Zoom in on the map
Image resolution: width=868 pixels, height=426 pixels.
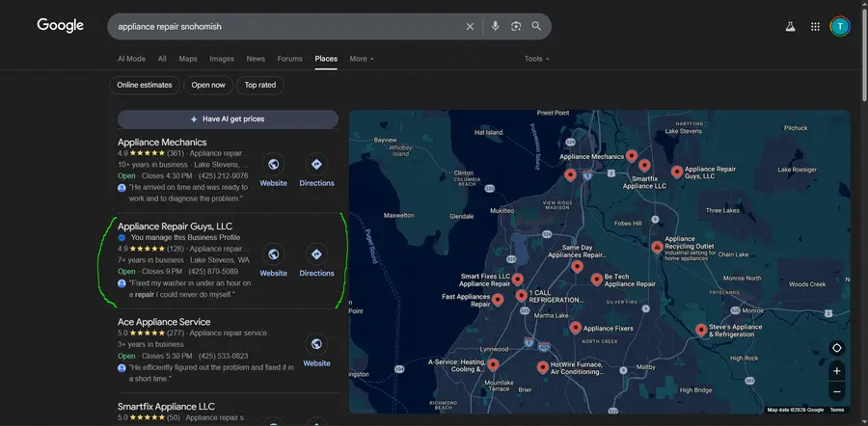tap(836, 371)
